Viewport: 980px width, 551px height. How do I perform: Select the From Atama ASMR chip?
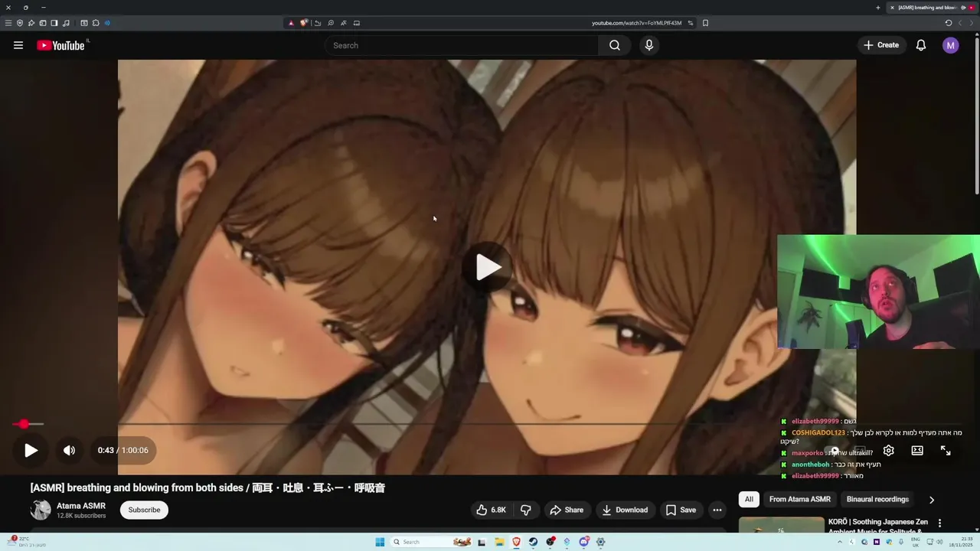pos(799,499)
